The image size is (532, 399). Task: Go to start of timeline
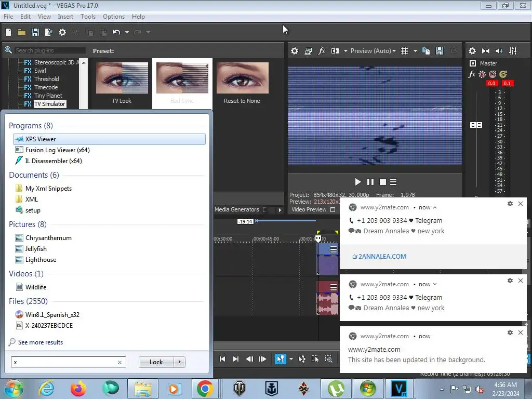[x=222, y=359]
